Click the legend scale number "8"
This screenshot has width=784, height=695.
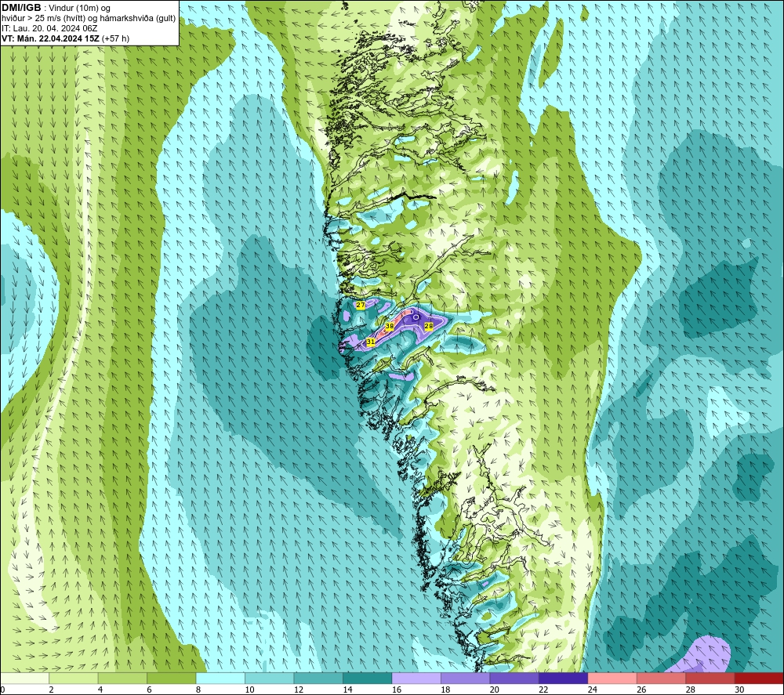click(x=198, y=690)
